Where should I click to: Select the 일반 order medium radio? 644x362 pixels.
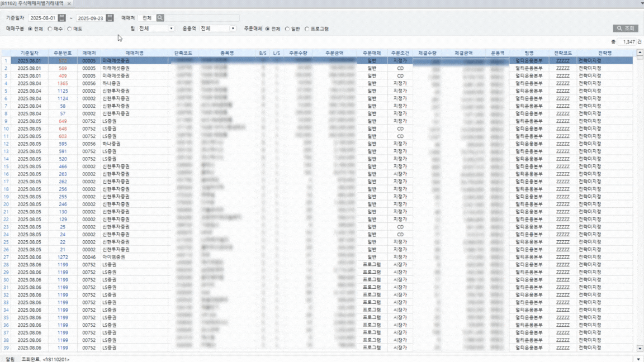287,28
